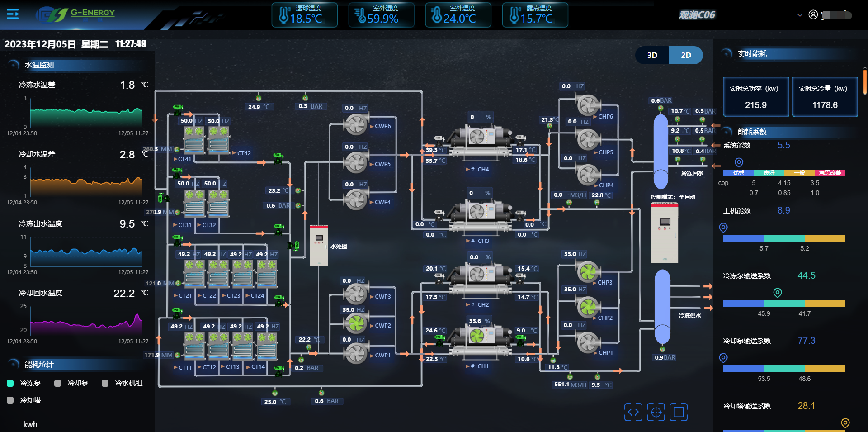Open the sidebar menu icon
Image resolution: width=868 pixels, height=432 pixels.
click(x=13, y=14)
